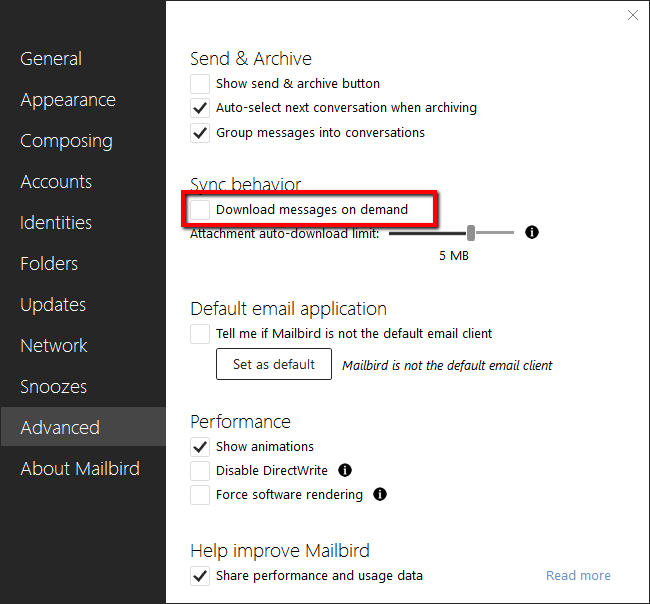The image size is (650, 604).
Task: Open the Appearance settings section
Action: [x=83, y=99]
